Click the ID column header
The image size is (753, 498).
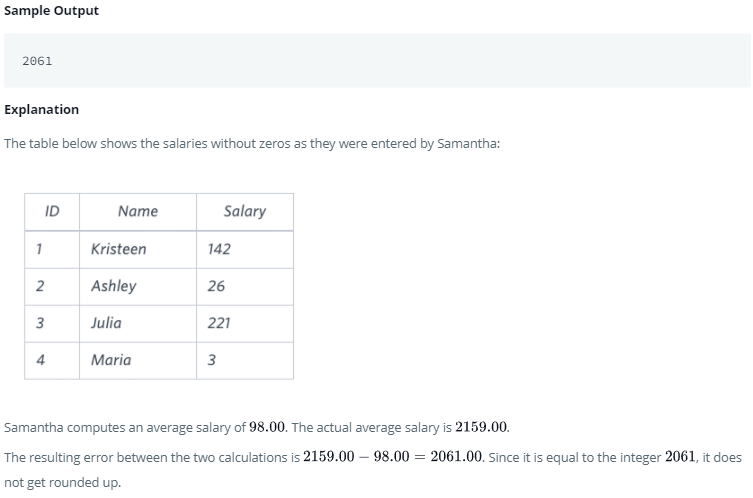52,211
